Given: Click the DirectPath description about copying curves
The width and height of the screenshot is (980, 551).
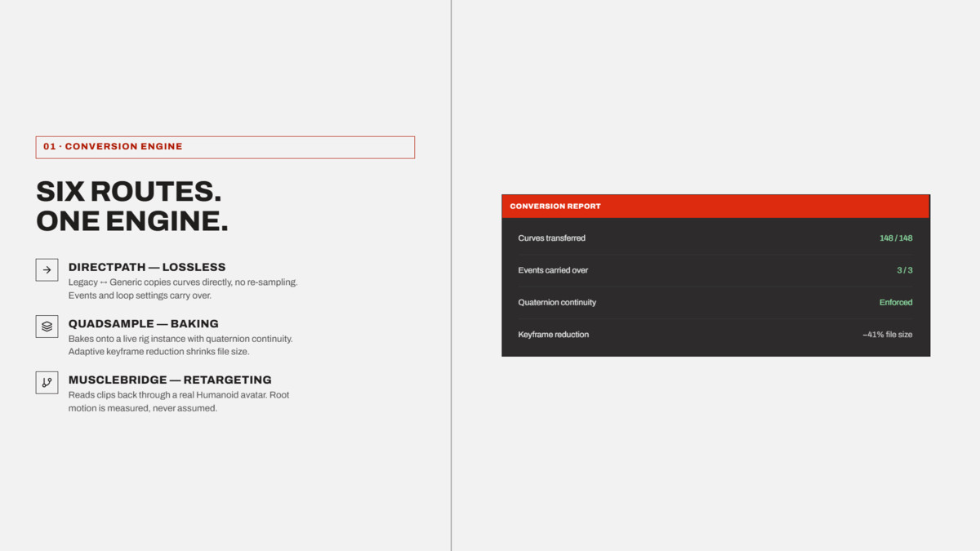Looking at the screenshot, I should [183, 289].
